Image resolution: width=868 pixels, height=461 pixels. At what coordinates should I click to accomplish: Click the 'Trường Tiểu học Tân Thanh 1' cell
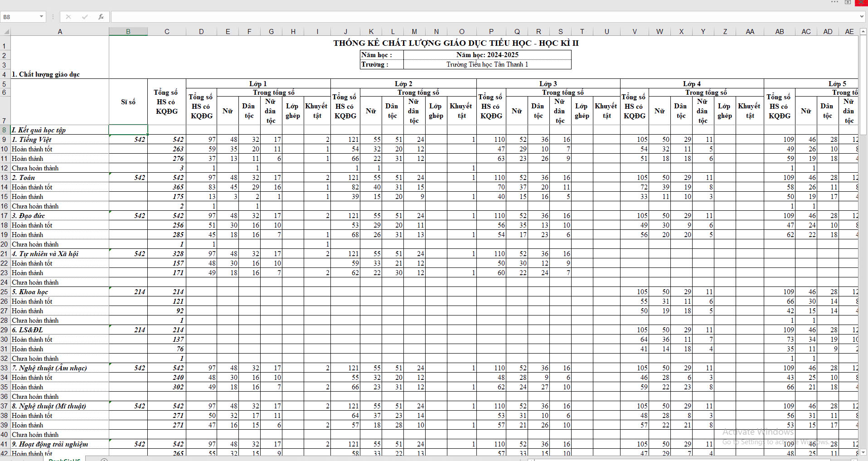(487, 64)
